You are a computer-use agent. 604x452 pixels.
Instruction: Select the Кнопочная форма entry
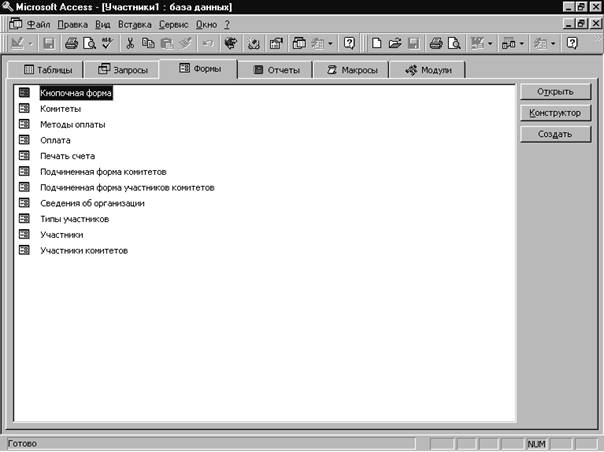point(76,93)
